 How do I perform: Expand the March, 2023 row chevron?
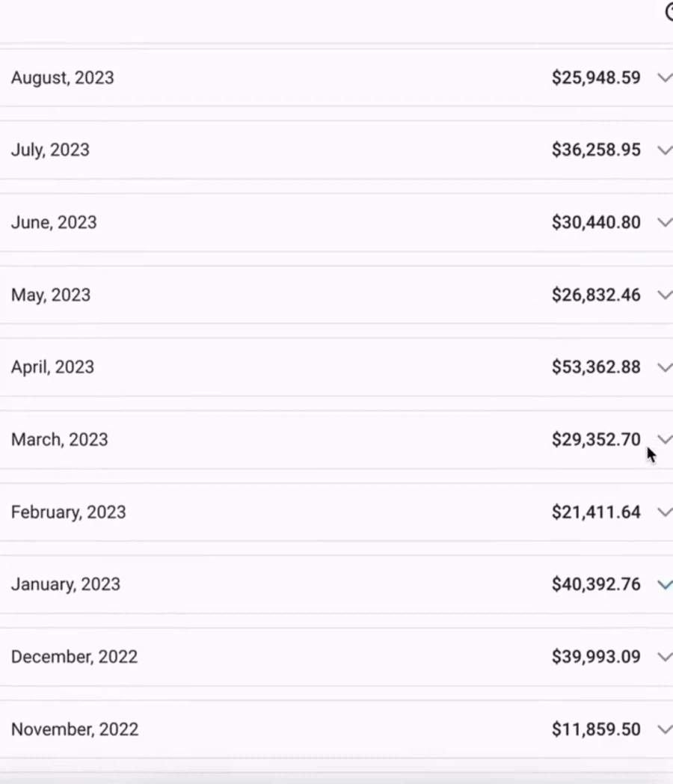[x=664, y=439]
